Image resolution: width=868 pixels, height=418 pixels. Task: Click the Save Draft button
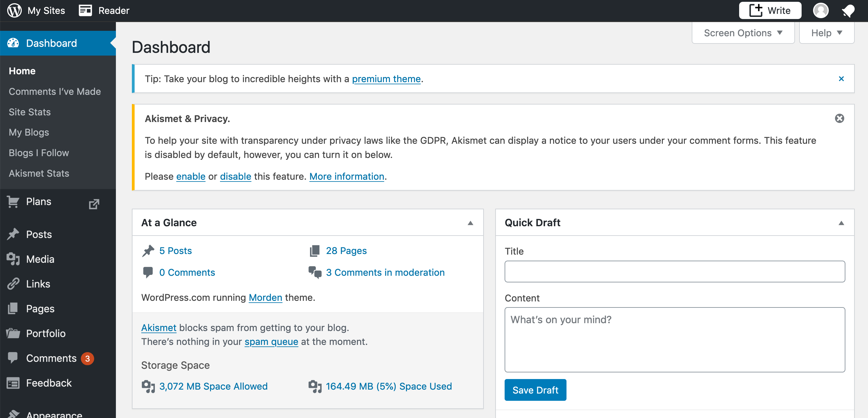tap(535, 390)
